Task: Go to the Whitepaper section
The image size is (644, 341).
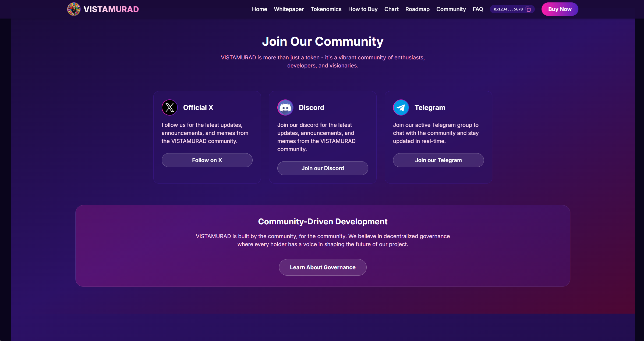Action: tap(289, 9)
